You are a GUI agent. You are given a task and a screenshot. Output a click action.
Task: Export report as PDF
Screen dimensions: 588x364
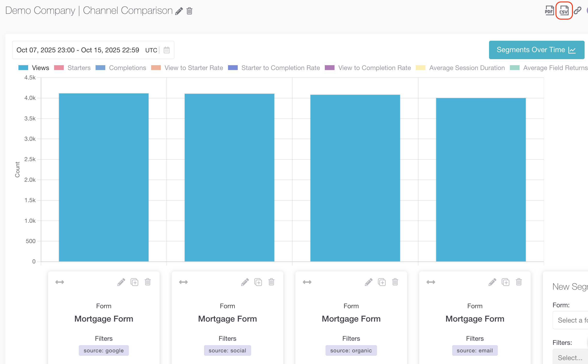pyautogui.click(x=549, y=10)
